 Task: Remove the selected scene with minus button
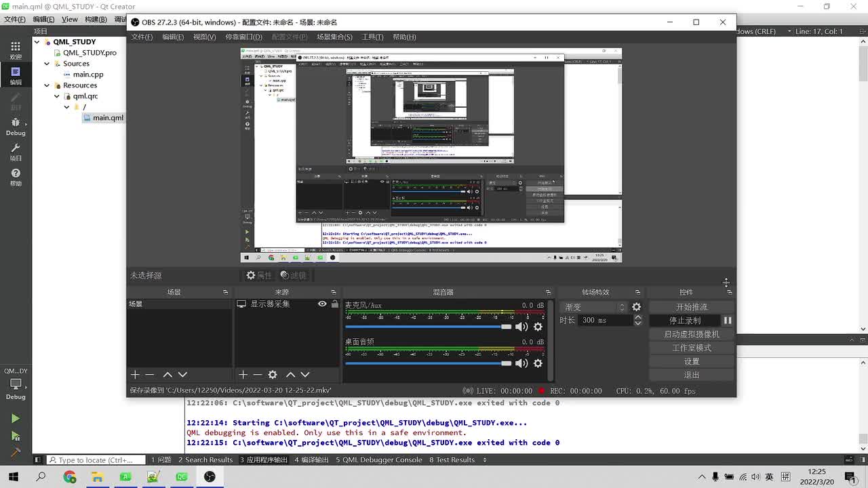coord(150,374)
